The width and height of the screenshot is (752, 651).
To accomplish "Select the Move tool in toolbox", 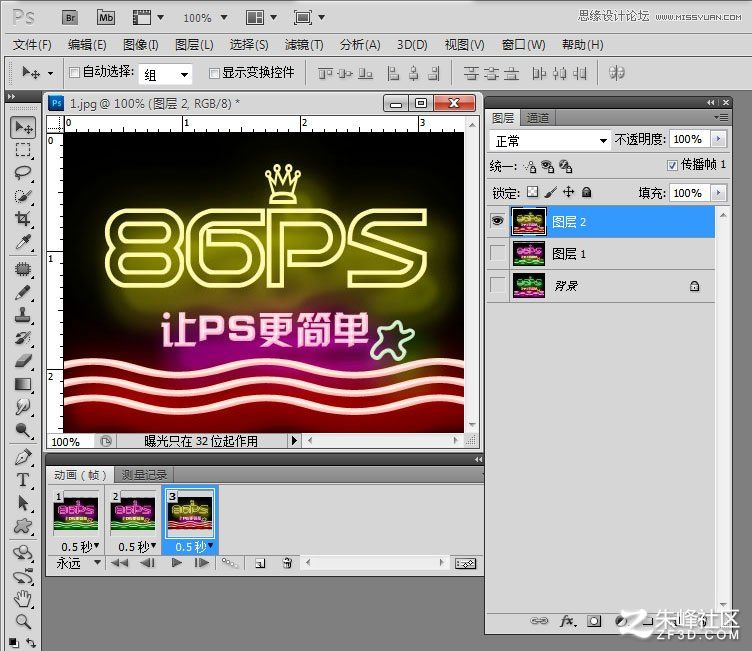I will [23, 127].
